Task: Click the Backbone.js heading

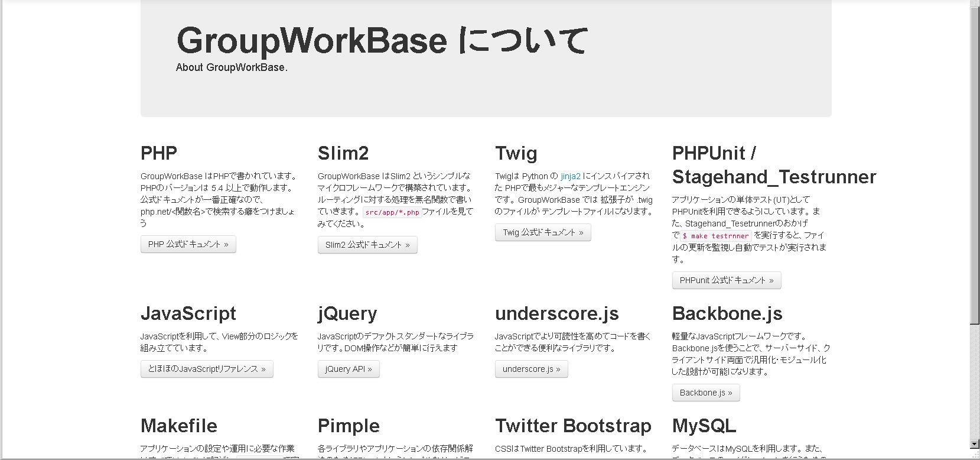Action: tap(727, 313)
